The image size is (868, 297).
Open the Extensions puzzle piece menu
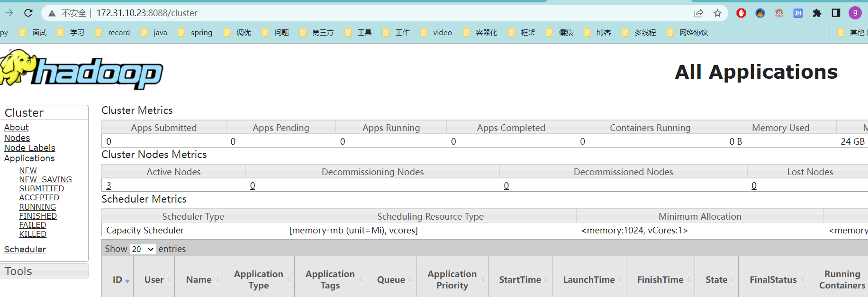[x=817, y=13]
